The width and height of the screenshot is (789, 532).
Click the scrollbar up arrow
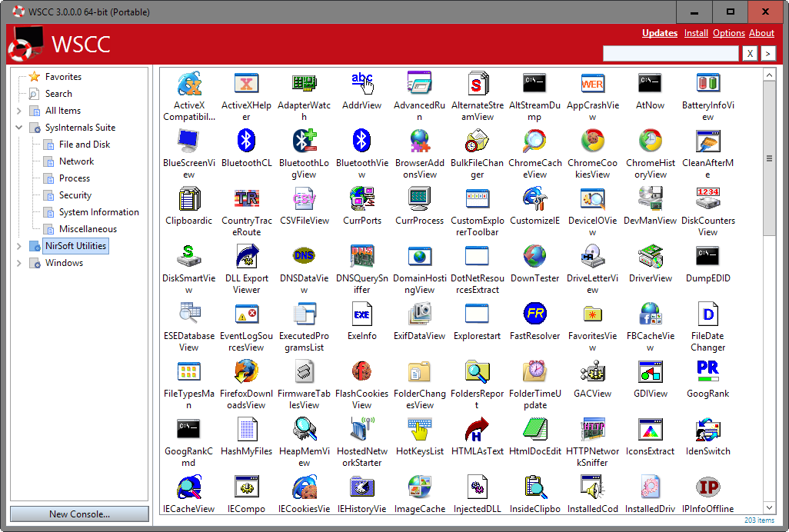click(769, 75)
